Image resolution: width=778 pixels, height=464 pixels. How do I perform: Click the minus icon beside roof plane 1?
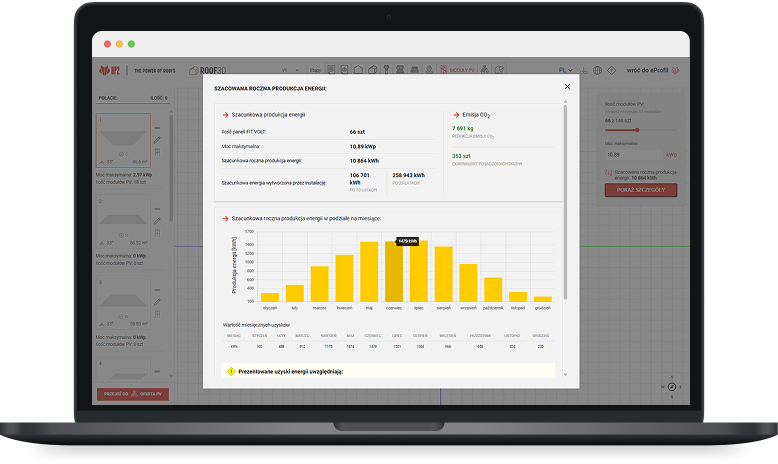(157, 129)
